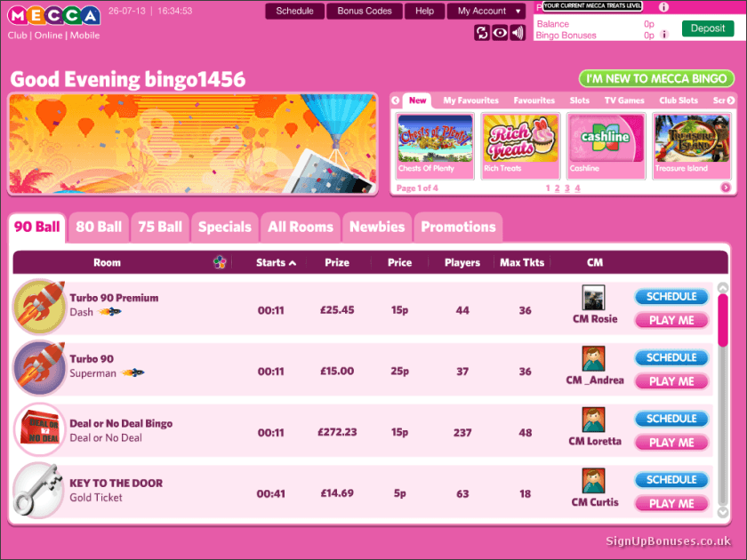Click CM Curtis's avatar picture
This screenshot has height=560, width=747.
[x=593, y=481]
